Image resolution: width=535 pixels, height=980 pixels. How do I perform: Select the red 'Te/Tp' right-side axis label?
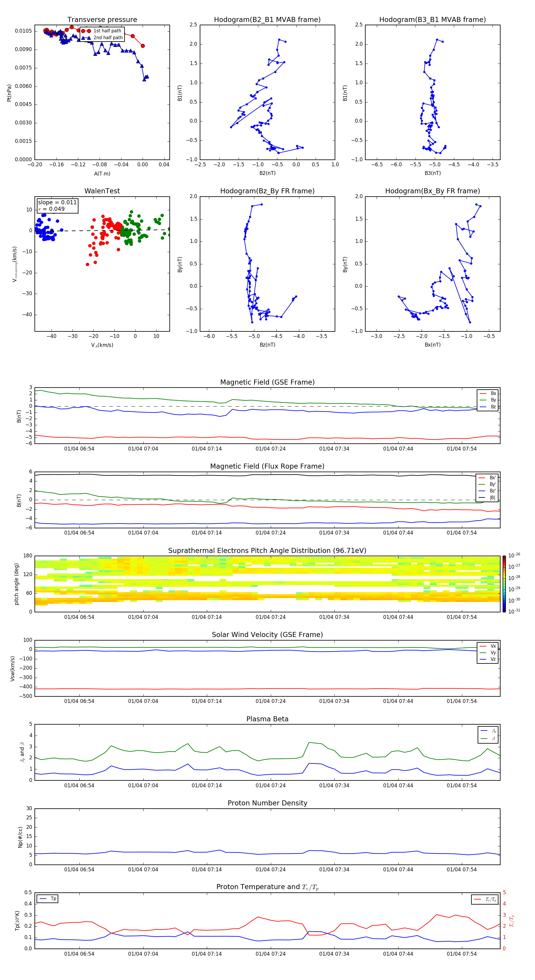(512, 921)
